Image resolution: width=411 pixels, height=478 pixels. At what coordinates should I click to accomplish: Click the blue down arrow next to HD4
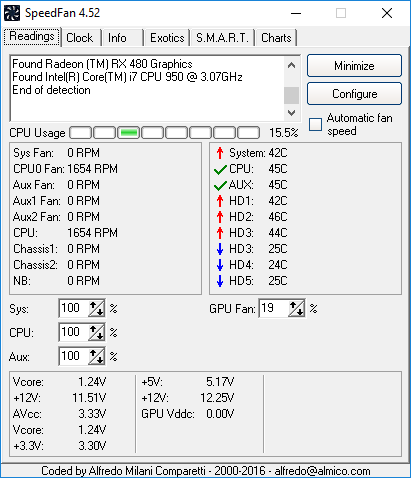tap(220, 265)
